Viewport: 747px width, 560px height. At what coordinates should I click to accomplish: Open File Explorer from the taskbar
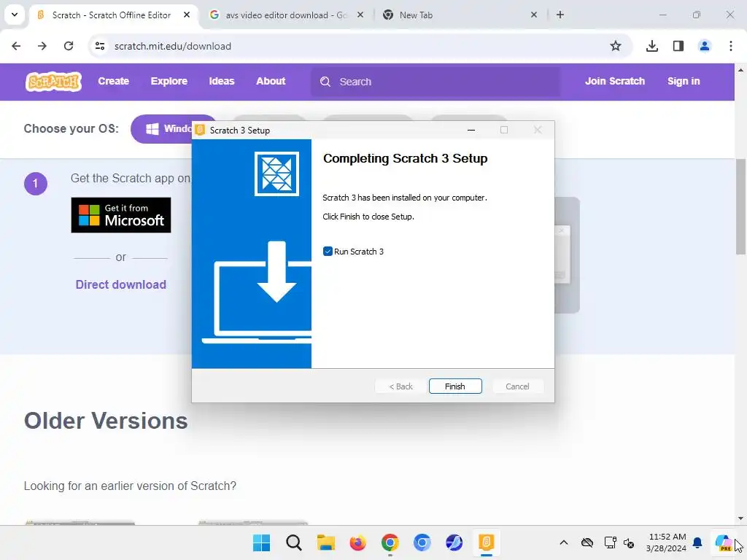(326, 542)
